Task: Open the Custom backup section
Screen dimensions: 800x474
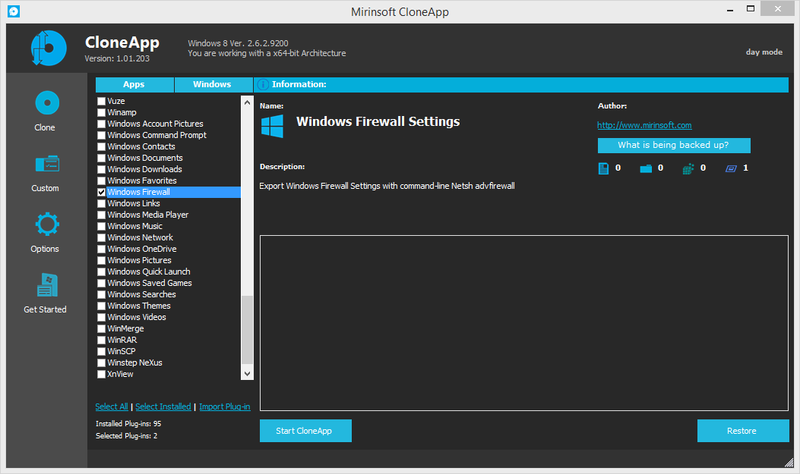Action: pyautogui.click(x=44, y=166)
